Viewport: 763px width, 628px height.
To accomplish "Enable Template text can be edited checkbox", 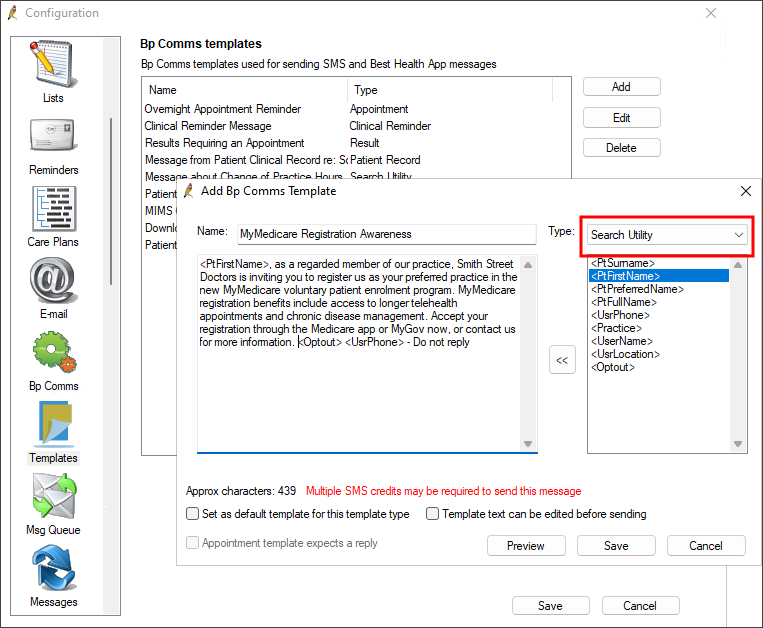I will point(432,514).
